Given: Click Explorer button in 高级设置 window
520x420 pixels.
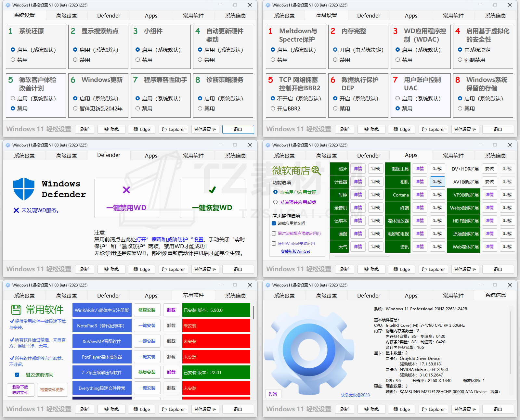Looking at the screenshot, I should [x=433, y=129].
